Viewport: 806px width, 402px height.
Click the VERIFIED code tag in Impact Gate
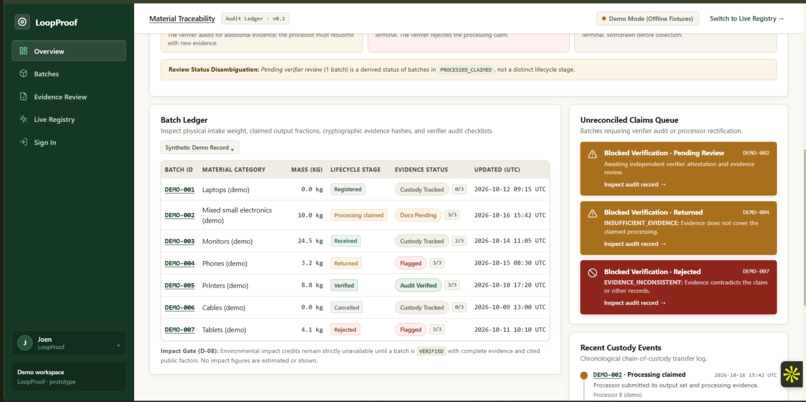430,351
